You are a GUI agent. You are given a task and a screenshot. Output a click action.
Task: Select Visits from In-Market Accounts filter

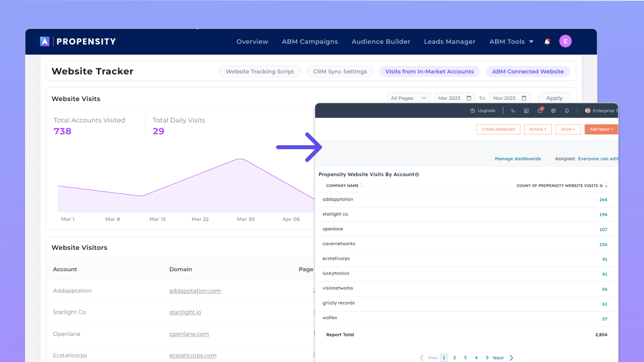429,71
